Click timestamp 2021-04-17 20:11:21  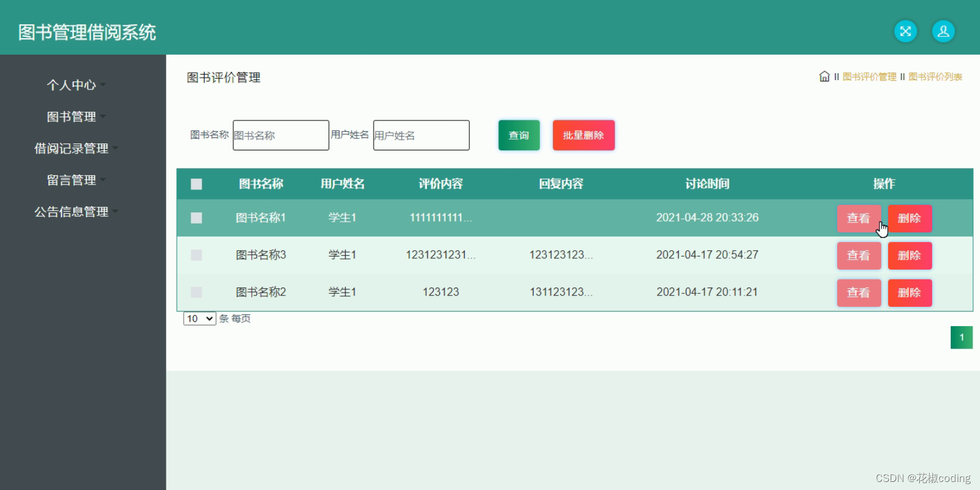tap(707, 293)
